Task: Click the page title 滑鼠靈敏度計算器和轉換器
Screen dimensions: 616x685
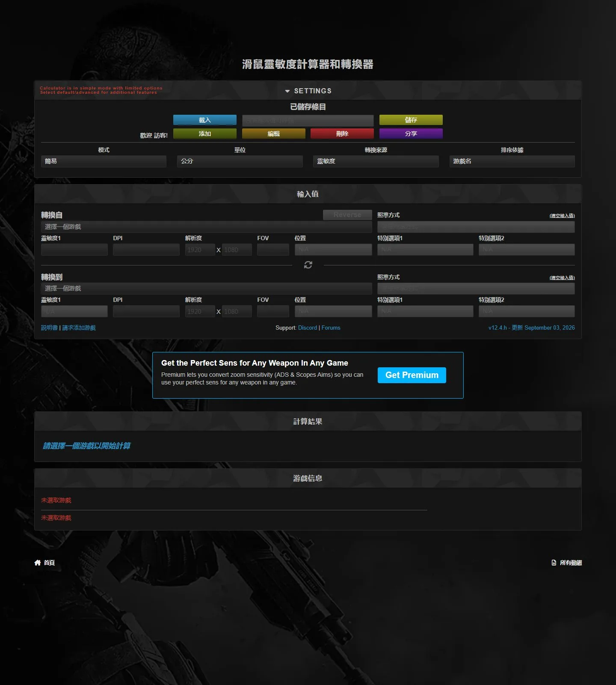Action: 308,64
